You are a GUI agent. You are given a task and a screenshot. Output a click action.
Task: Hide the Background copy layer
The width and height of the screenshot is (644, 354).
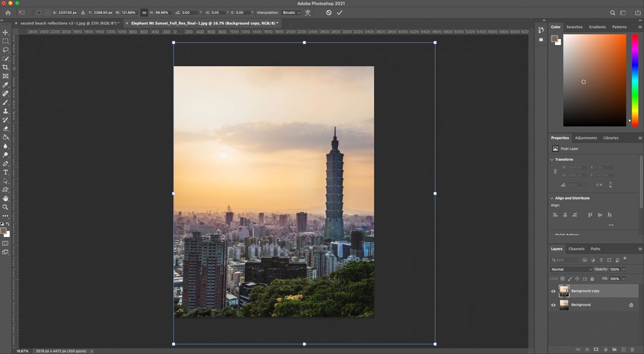coord(553,291)
